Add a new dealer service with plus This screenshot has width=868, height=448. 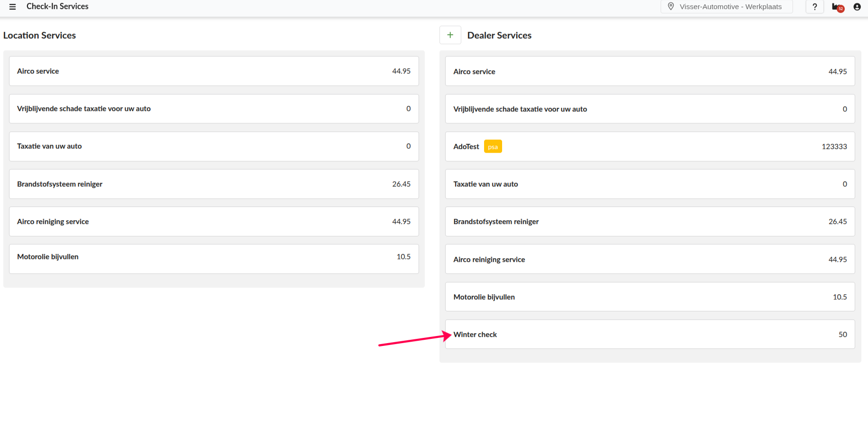(x=450, y=35)
